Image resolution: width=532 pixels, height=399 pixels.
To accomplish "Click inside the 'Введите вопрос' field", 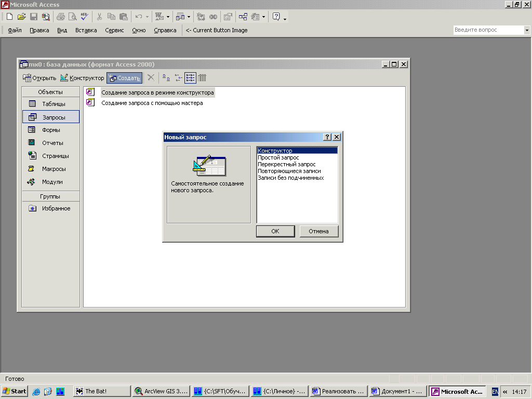I will [x=488, y=30].
